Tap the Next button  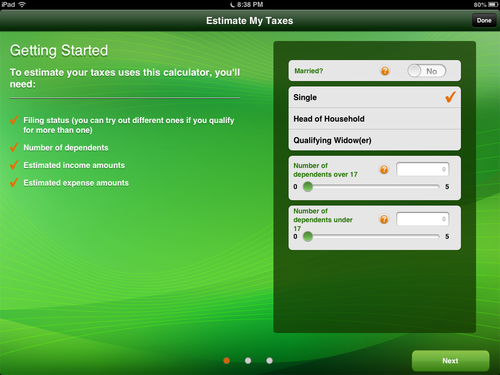tap(450, 361)
